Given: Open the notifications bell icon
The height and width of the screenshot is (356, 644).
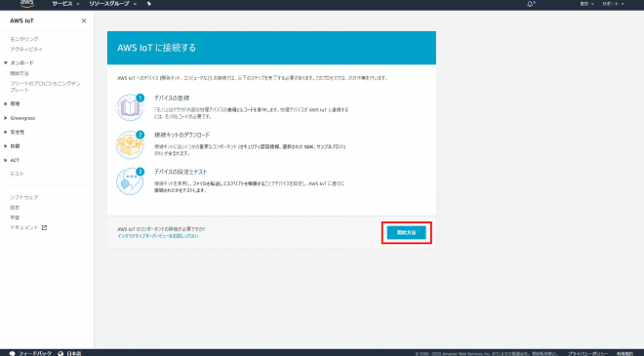Looking at the screenshot, I should coord(530,4).
